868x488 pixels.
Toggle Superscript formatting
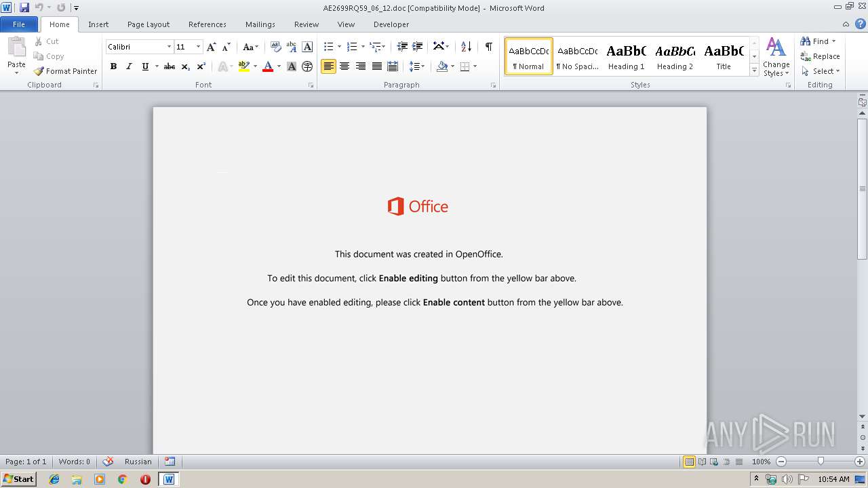pos(201,66)
